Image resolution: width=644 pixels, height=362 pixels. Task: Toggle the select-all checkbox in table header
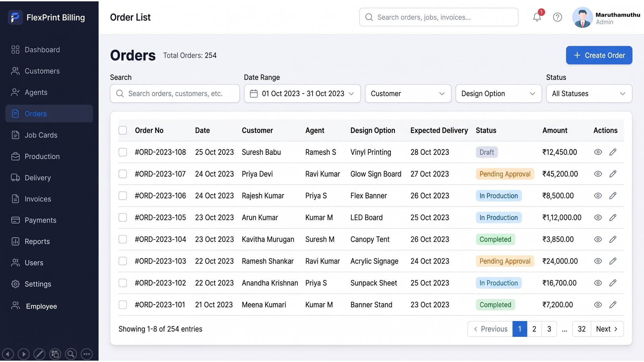[x=123, y=130]
